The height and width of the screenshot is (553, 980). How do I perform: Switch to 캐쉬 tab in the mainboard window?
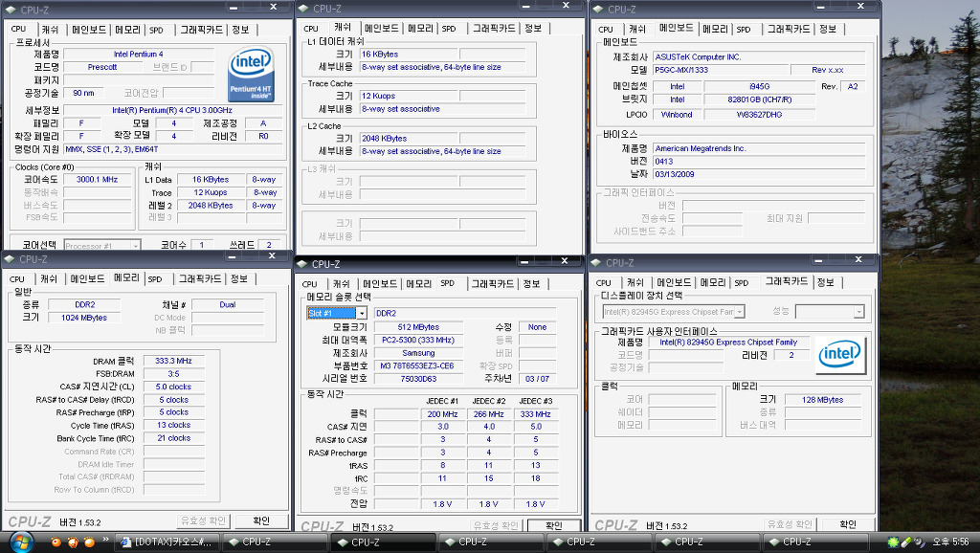[x=636, y=30]
